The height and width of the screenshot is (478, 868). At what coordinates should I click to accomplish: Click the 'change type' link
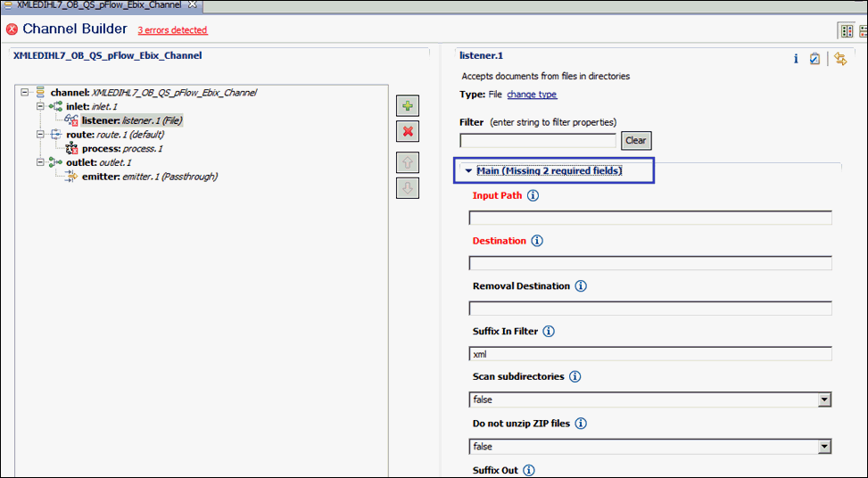click(532, 95)
